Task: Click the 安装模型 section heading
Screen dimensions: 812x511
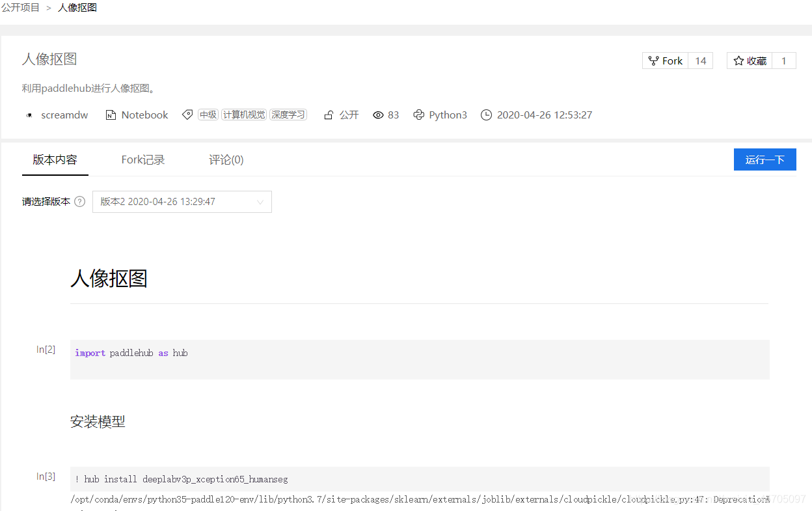Action: pos(98,422)
